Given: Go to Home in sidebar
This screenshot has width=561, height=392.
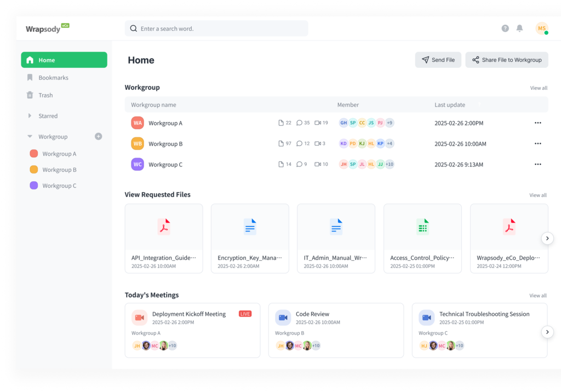Looking at the screenshot, I should (64, 60).
